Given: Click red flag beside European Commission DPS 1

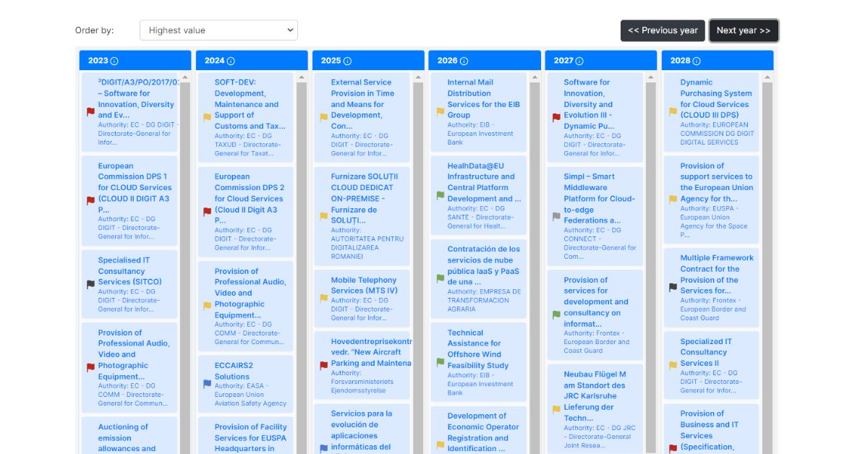Looking at the screenshot, I should pos(90,200).
